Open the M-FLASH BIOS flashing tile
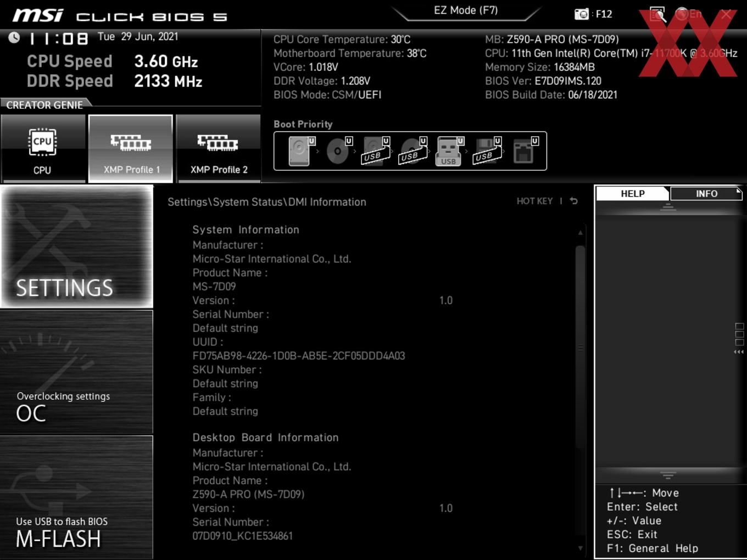 (77, 497)
